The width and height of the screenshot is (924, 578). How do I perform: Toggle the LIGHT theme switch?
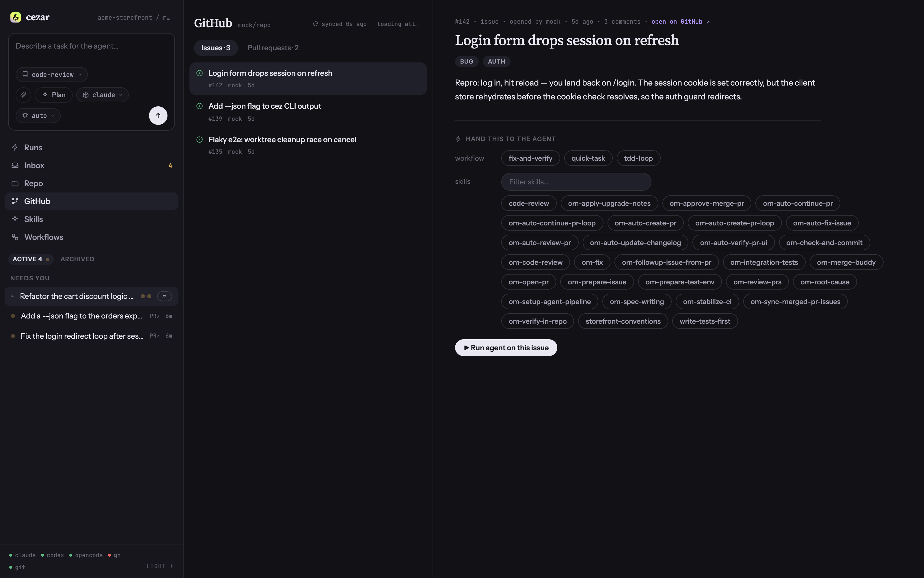point(160,566)
